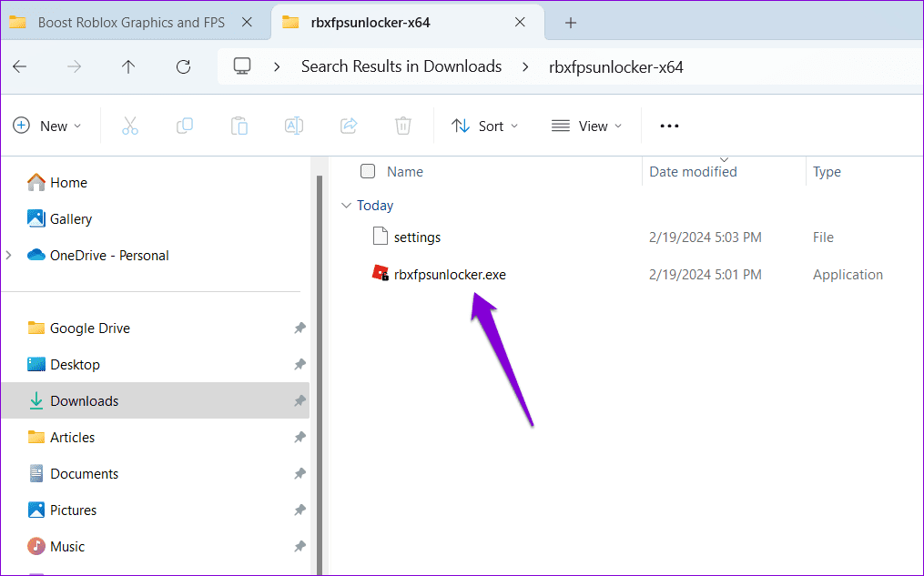Select the settings file blank page icon

point(381,237)
